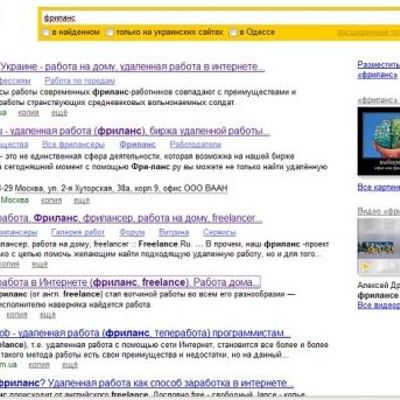Open «копия» under the средневековых солдат snippet
Screen dimensions: 400x400
[x=28, y=113]
